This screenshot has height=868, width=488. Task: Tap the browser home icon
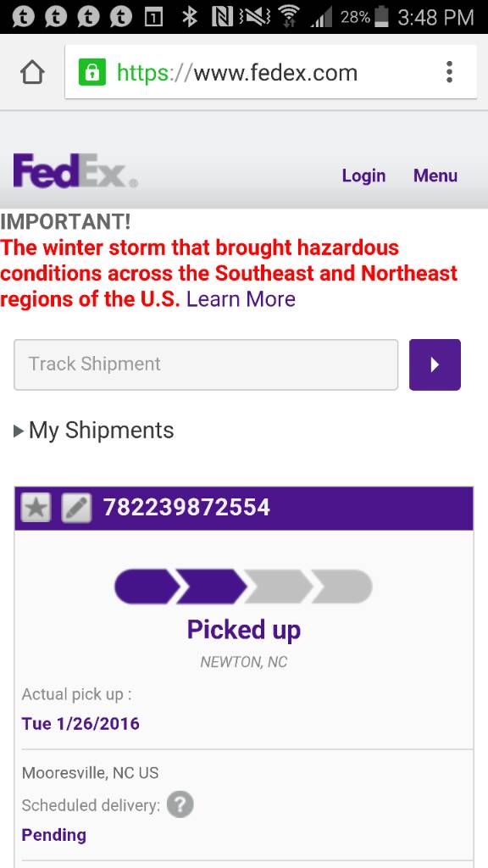[32, 73]
